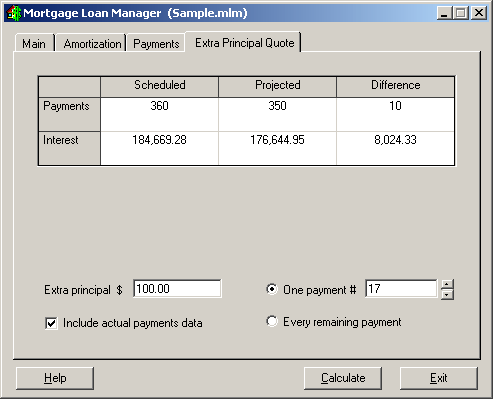Increase payment number with up spinner arrow
Image resolution: width=493 pixels, height=399 pixels.
tap(447, 284)
